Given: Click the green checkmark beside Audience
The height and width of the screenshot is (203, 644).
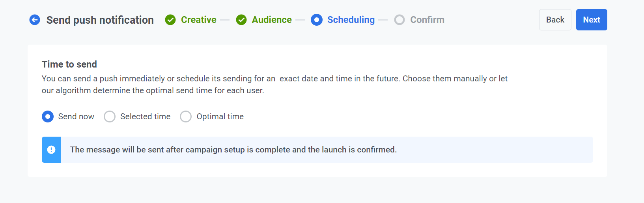Looking at the screenshot, I should point(241,20).
